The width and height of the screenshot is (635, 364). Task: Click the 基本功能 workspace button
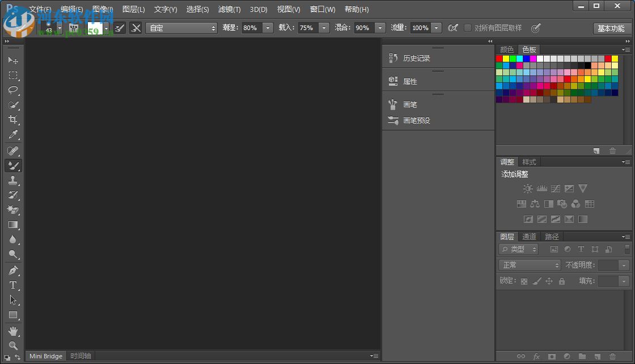click(612, 28)
